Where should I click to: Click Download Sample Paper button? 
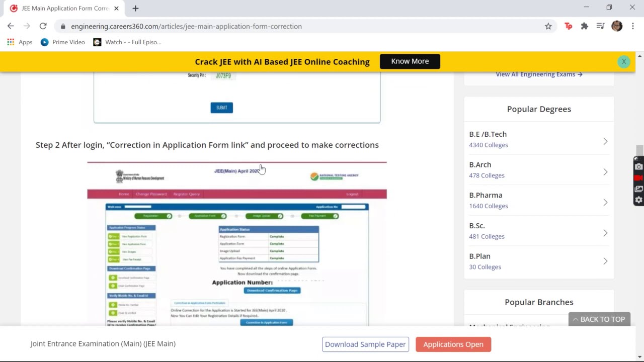click(365, 344)
